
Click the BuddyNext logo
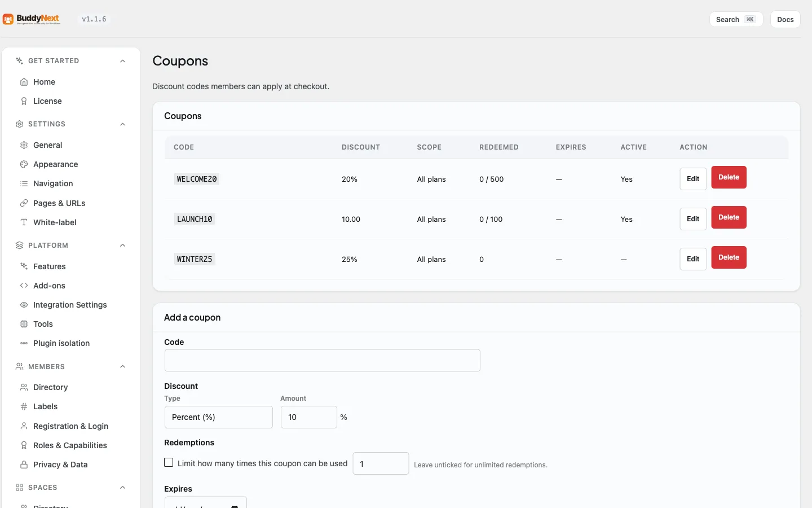tap(32, 19)
